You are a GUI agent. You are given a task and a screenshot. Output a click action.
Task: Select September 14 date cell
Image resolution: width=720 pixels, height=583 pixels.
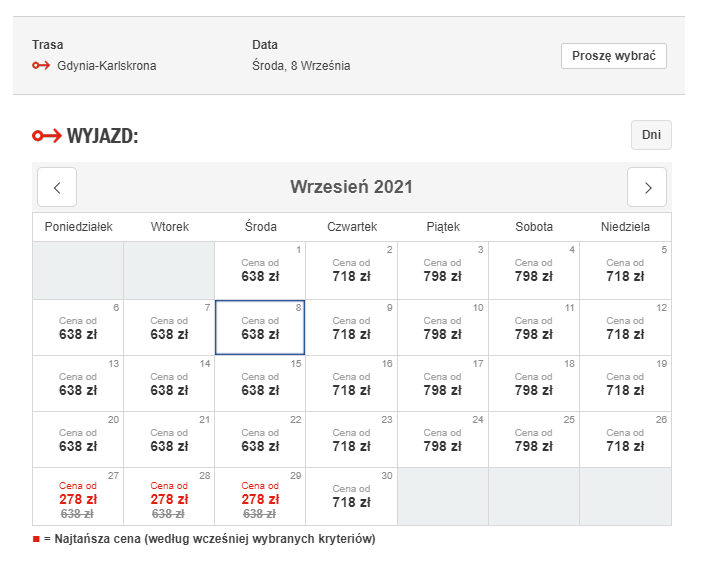(169, 383)
